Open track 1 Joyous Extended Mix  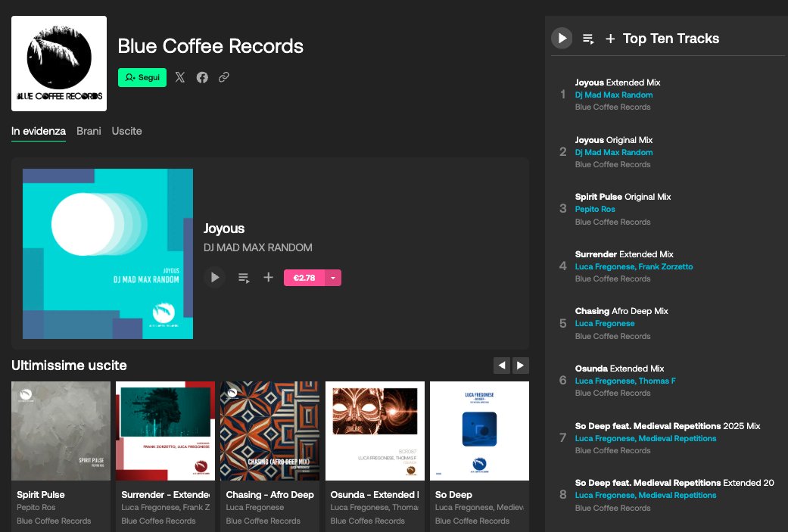click(618, 82)
